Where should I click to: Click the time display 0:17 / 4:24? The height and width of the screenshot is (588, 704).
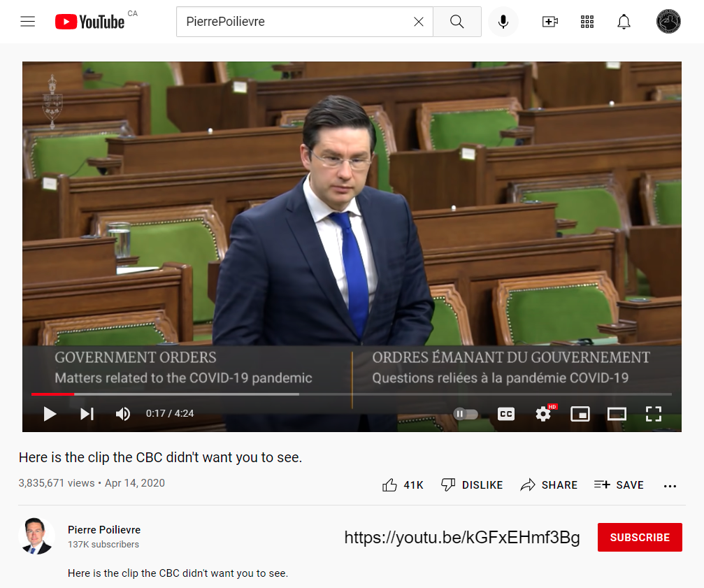(170, 413)
